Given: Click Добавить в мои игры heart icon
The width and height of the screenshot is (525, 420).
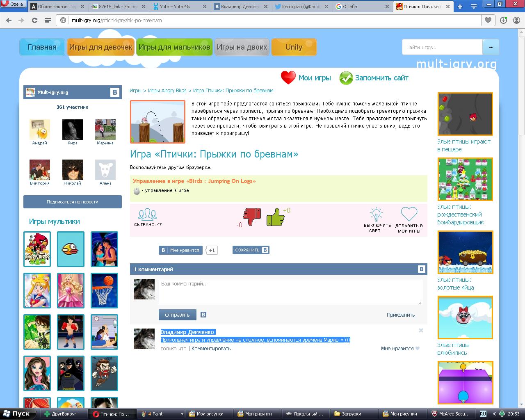Looking at the screenshot, I should (x=409, y=220).
